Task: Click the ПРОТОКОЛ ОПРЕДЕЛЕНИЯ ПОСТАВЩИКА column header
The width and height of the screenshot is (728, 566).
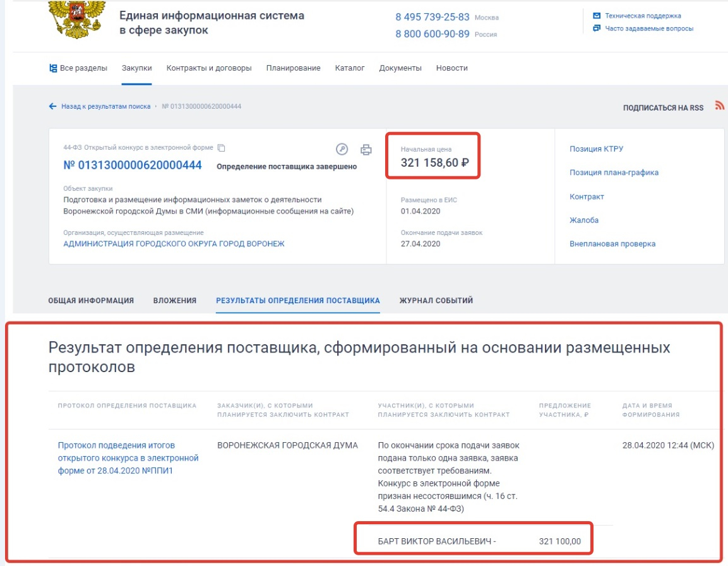Action: click(127, 406)
